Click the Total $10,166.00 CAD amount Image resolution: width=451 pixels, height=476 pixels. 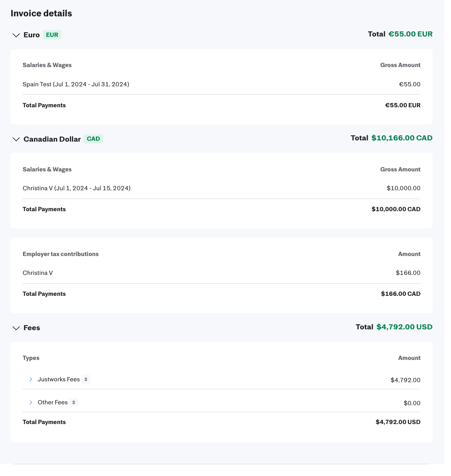[x=402, y=138]
